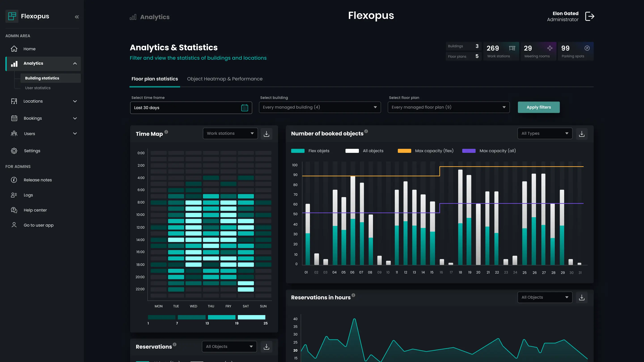Open the calendar icon in time frame field
The image size is (644, 362).
244,108
